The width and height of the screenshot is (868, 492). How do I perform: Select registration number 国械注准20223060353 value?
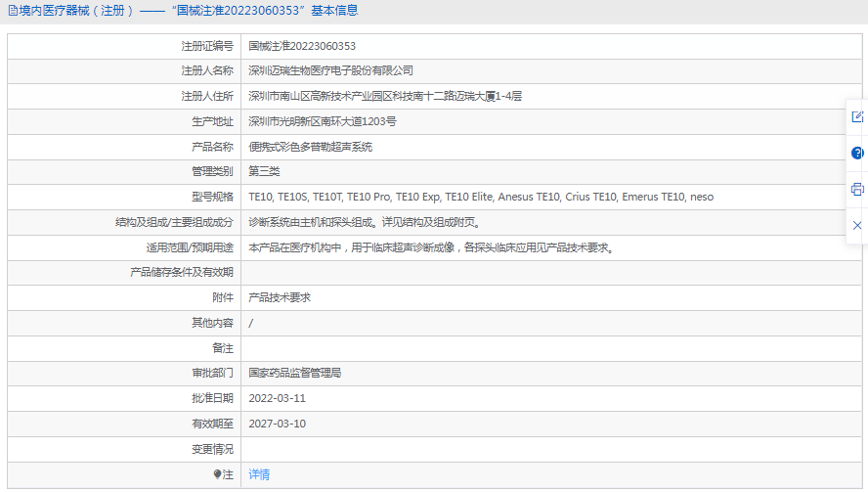[x=302, y=46]
